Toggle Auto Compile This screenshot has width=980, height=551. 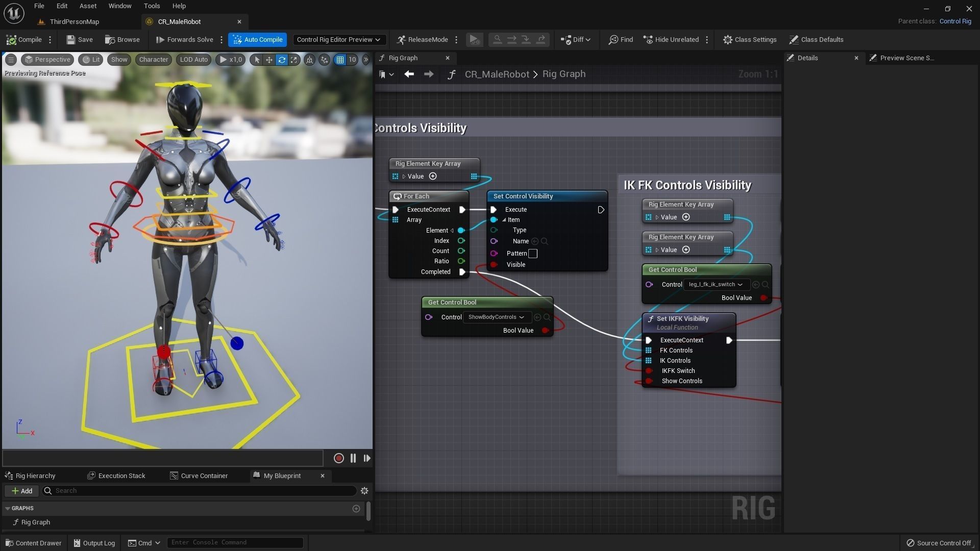coord(258,39)
